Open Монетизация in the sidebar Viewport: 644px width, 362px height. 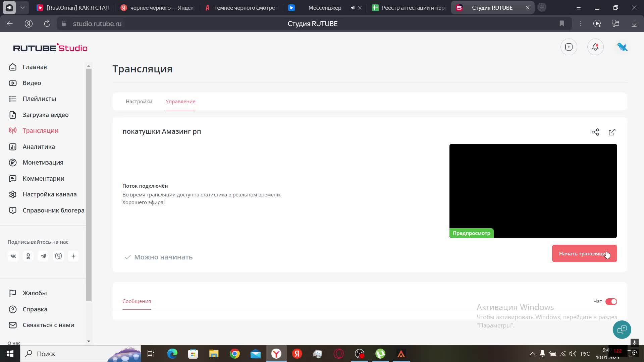point(43,163)
